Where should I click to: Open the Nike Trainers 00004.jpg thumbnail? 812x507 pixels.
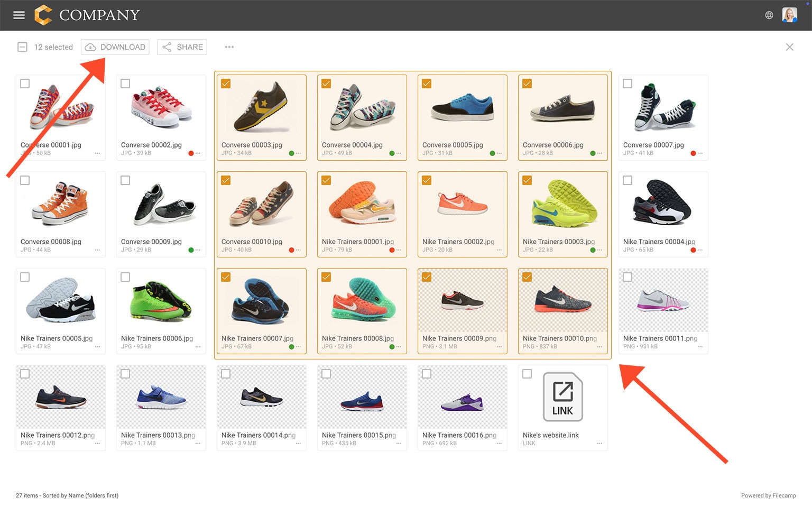(662, 202)
